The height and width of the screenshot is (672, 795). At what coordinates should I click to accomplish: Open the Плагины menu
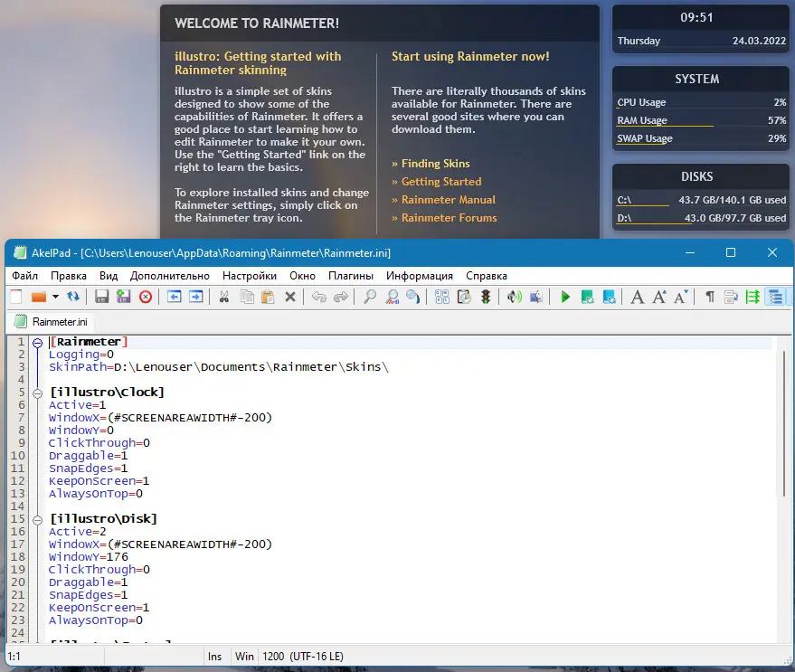point(350,275)
